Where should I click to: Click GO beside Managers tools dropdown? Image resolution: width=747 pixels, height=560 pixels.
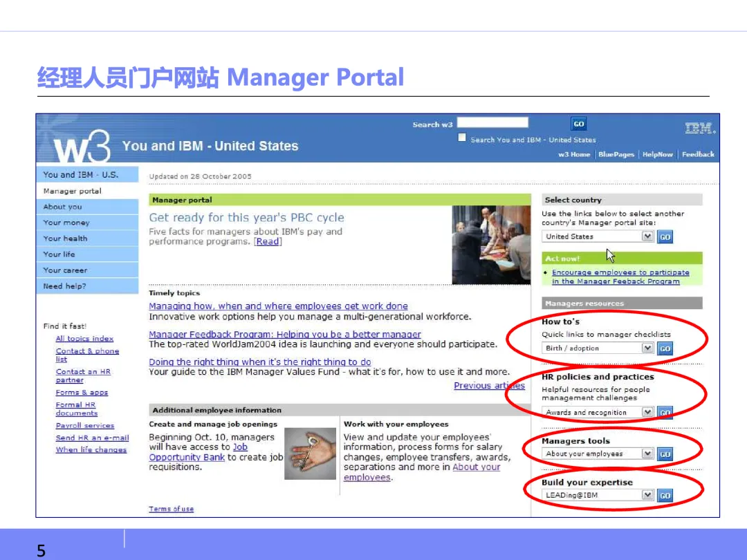click(x=665, y=454)
